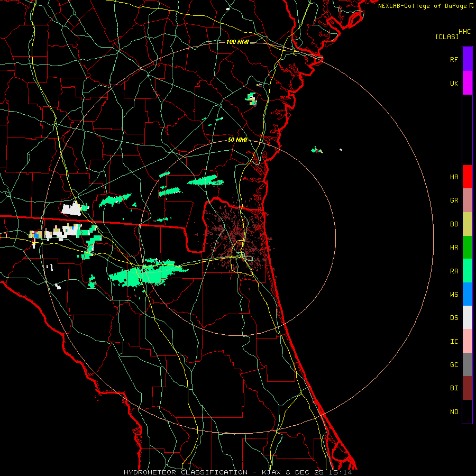Click the "100 NMI" range ring label
The height and width of the screenshot is (476, 476).
(x=237, y=42)
